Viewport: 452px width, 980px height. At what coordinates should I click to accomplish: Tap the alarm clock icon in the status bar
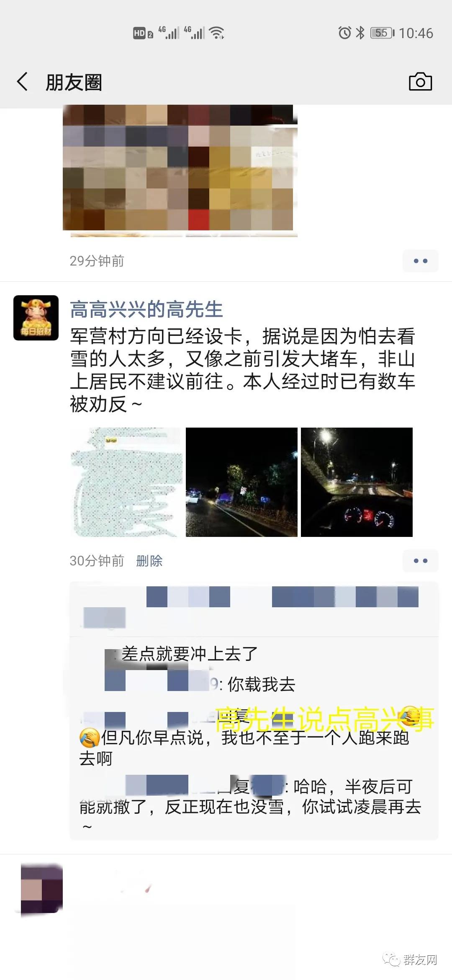(344, 33)
